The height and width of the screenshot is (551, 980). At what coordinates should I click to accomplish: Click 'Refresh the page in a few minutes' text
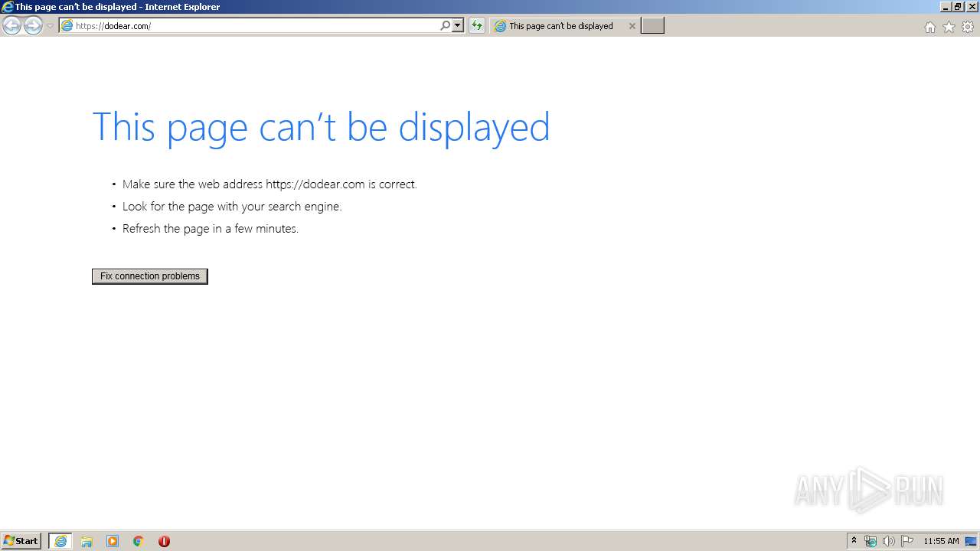click(x=211, y=229)
